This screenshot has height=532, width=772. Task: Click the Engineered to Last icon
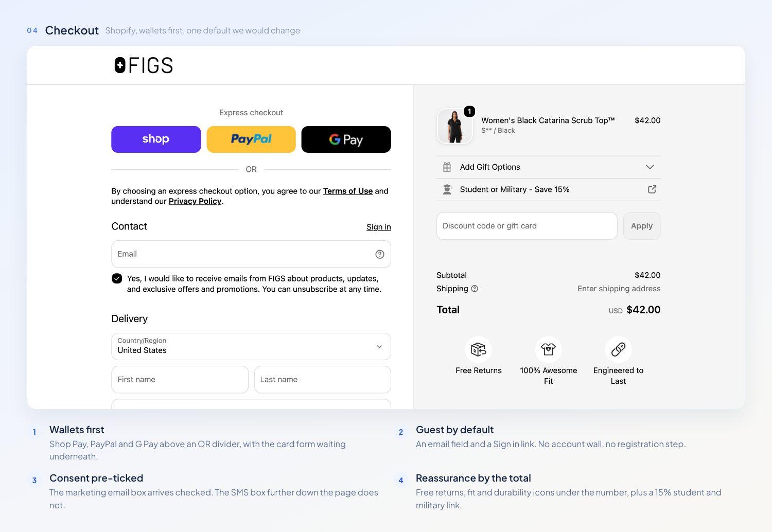[618, 350]
